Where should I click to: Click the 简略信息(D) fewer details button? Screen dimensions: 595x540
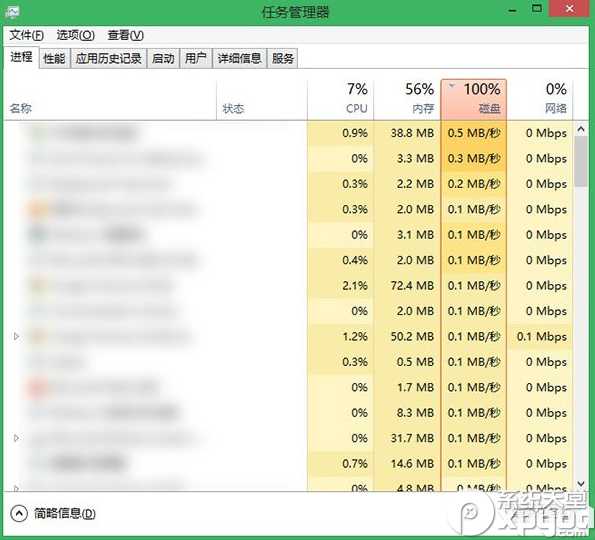[53, 513]
